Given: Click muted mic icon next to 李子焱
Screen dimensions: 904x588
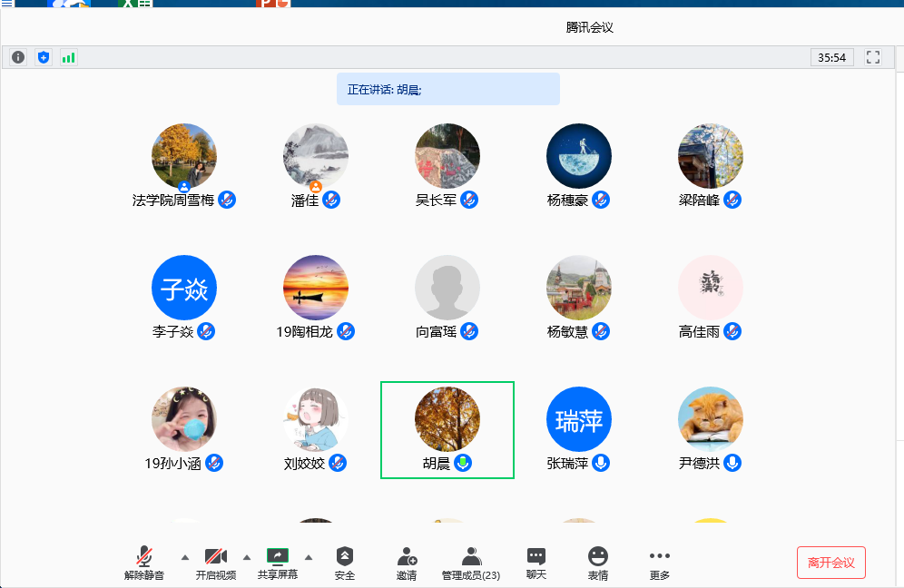Looking at the screenshot, I should (x=206, y=331).
